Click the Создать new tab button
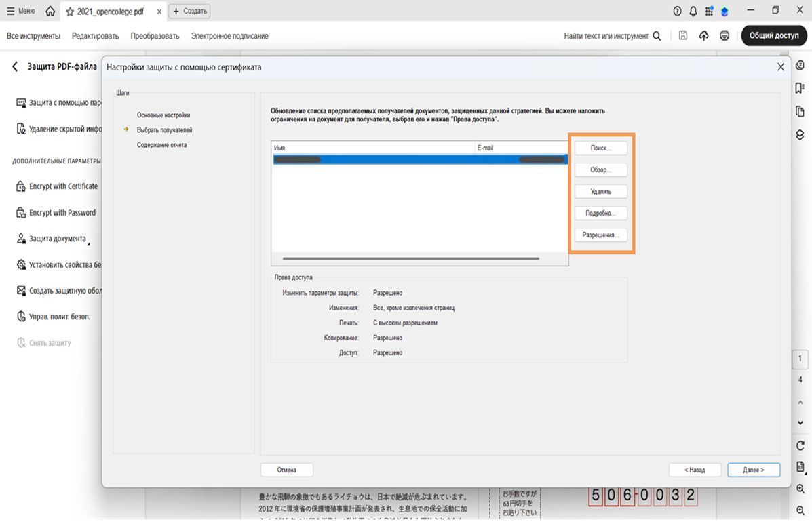Screen dimensions: 812x524 (189, 11)
